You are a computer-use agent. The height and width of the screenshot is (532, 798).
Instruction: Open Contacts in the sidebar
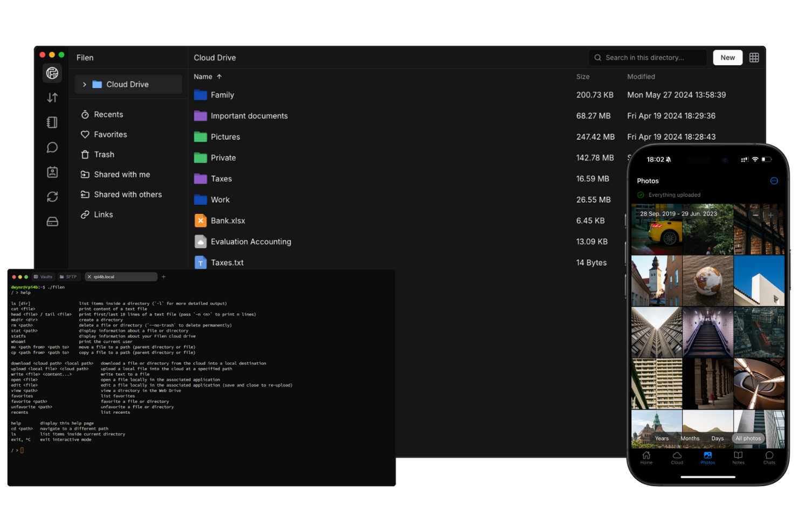click(52, 172)
